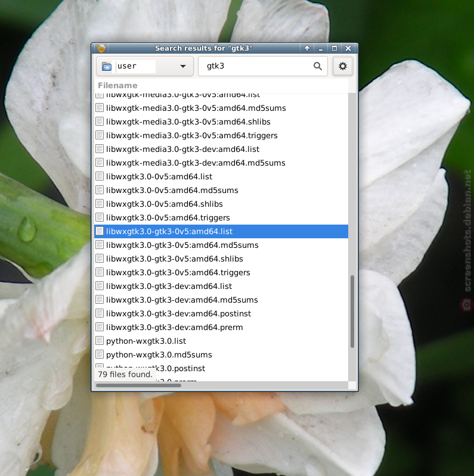Select python-wxgtk3.0.list
Image resolution: width=474 pixels, height=476 pixels.
[222, 341]
